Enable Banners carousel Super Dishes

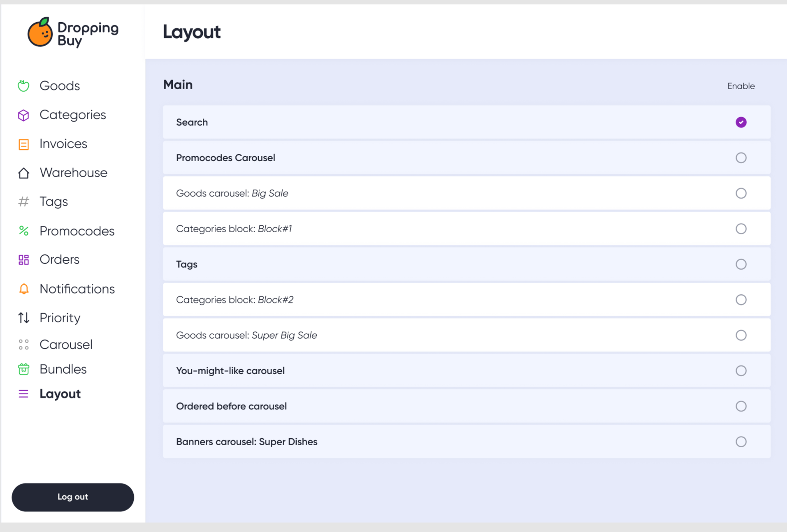tap(741, 442)
